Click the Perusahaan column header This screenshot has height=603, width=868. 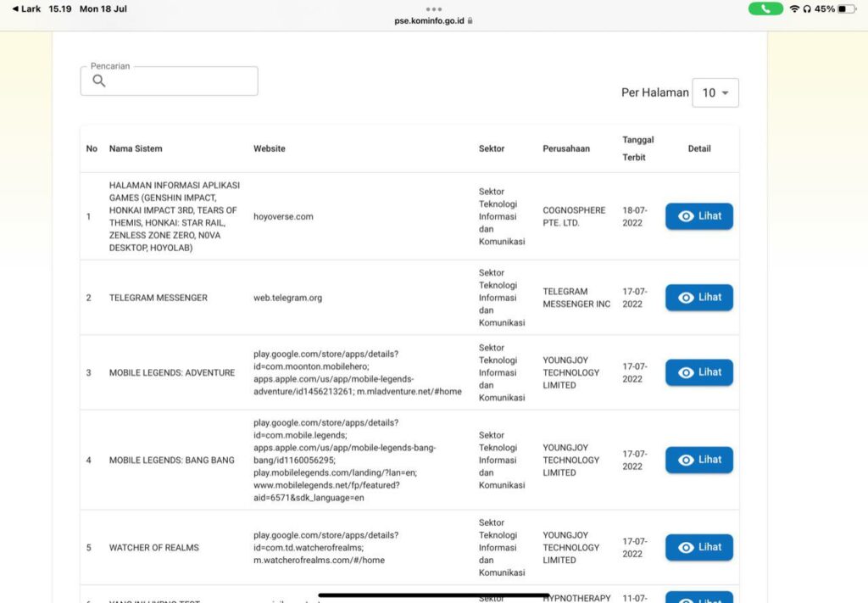point(566,148)
